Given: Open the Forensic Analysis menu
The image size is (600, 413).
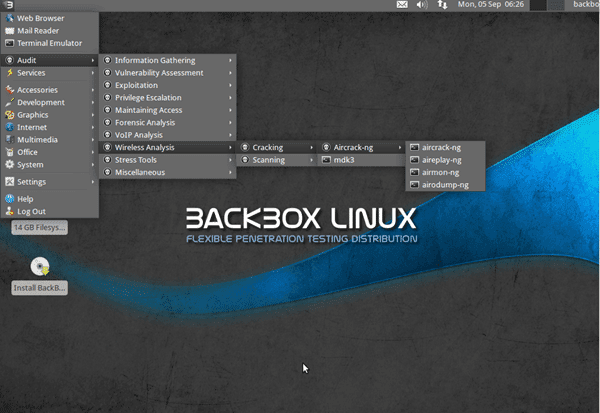Looking at the screenshot, I should pyautogui.click(x=168, y=122).
